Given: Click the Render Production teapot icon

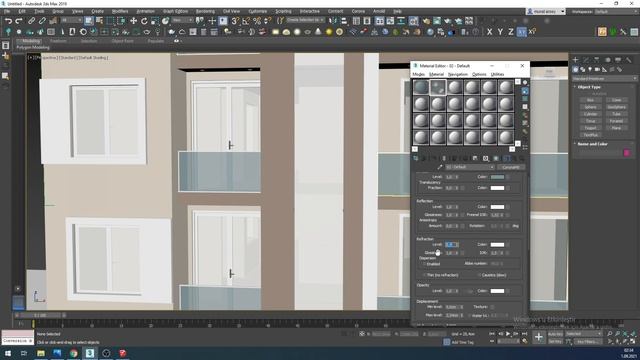Looking at the screenshot, I should [x=448, y=21].
